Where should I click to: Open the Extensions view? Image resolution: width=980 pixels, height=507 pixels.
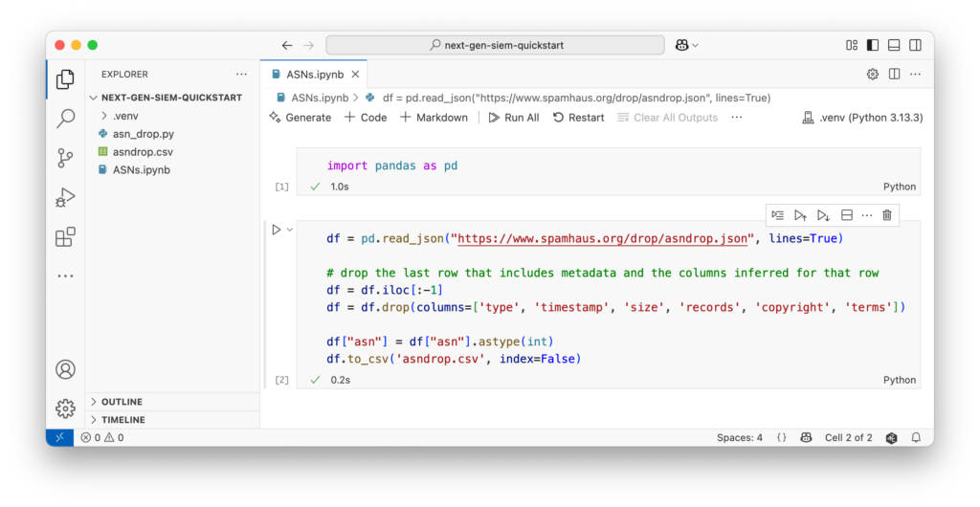click(65, 237)
